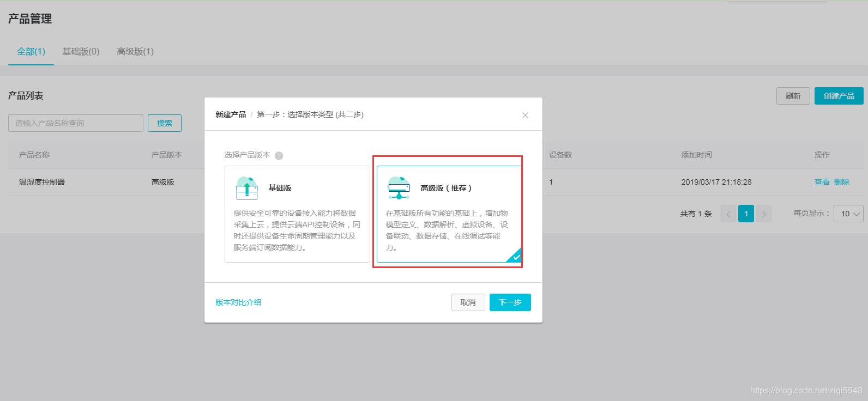Open 查看 for 温湿度控制器

point(822,182)
